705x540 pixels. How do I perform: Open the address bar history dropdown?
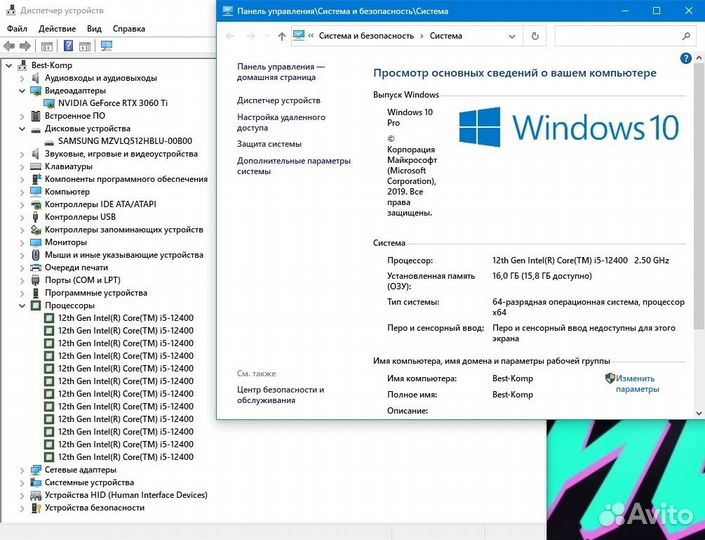point(512,36)
